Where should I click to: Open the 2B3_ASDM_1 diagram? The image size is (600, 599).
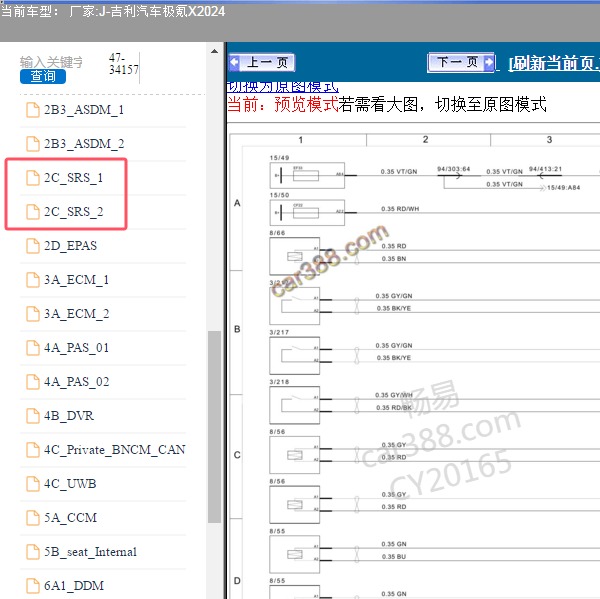[84, 110]
